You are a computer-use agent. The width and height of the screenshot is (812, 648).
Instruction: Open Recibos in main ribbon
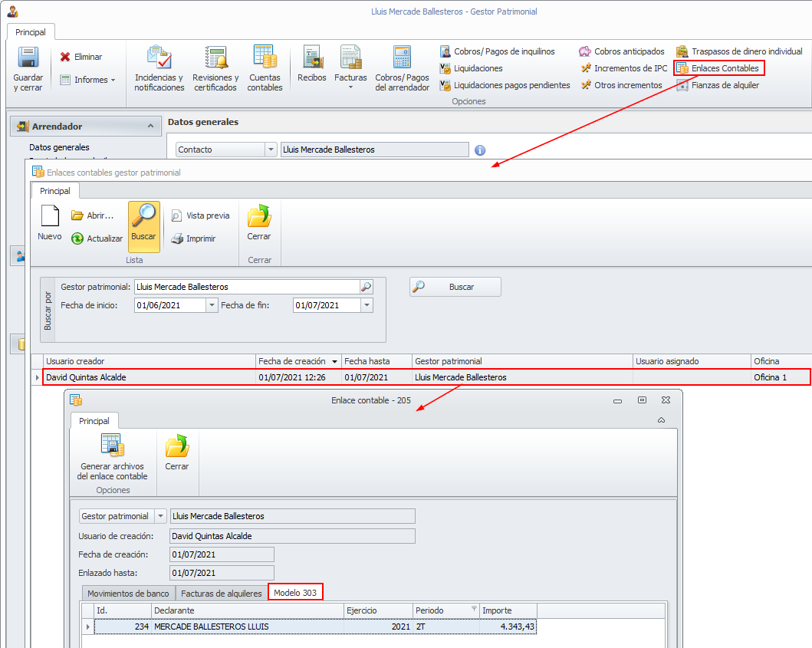312,64
